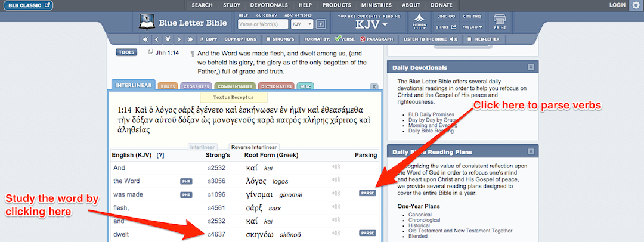
Task: Play pronunciation audio for logos
Action: click(x=336, y=180)
